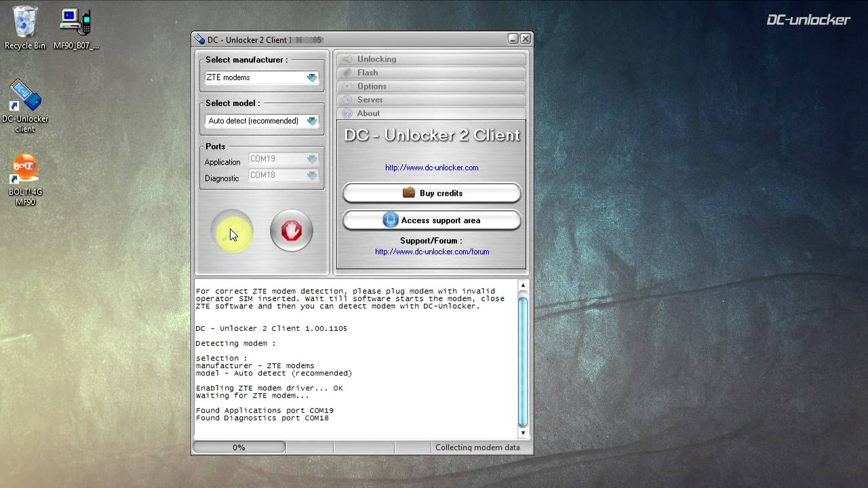
Task: Open the Select model dropdown
Action: (x=262, y=121)
